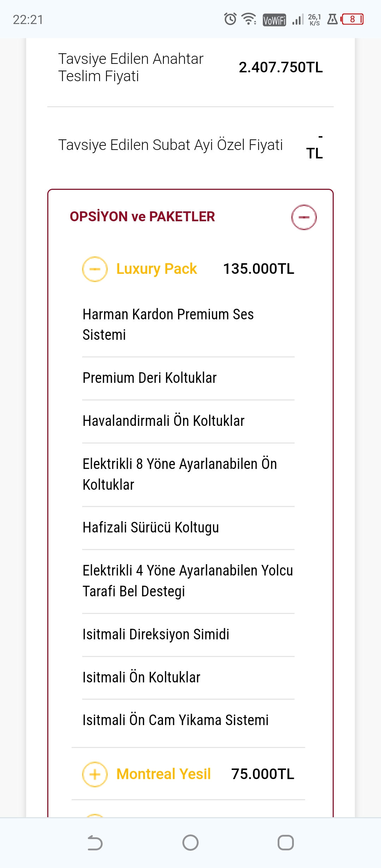Tap Isitmali Direksiyon Simidi list item
Viewport: 381px width, 868px height.
click(x=156, y=634)
